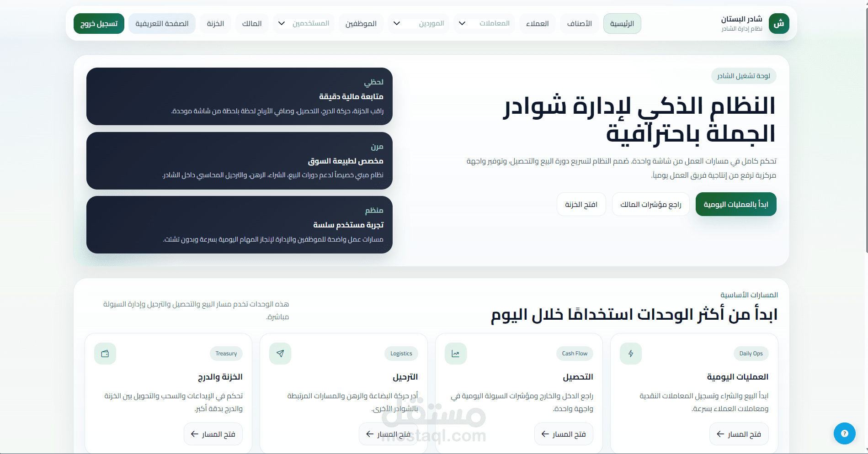Click the تسجيل خروج button
868x454 pixels.
pos(99,23)
